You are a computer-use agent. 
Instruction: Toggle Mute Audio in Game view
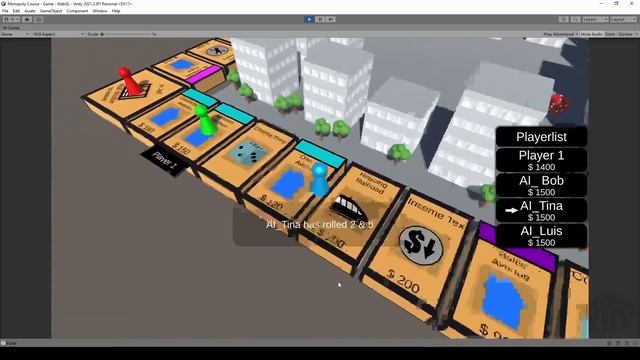pyautogui.click(x=591, y=34)
